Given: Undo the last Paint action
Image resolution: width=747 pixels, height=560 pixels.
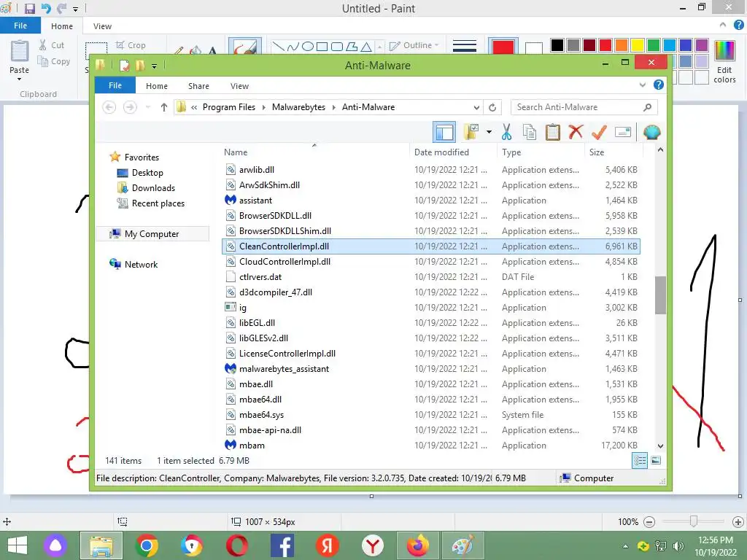Looking at the screenshot, I should click(x=46, y=9).
